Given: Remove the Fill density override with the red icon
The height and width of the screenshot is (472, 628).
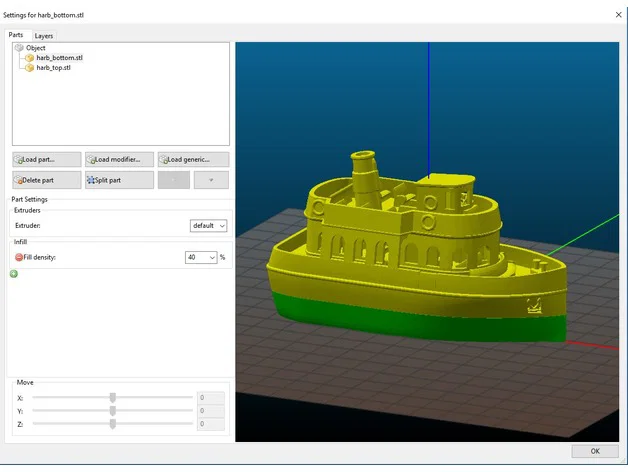Looking at the screenshot, I should pos(19,257).
